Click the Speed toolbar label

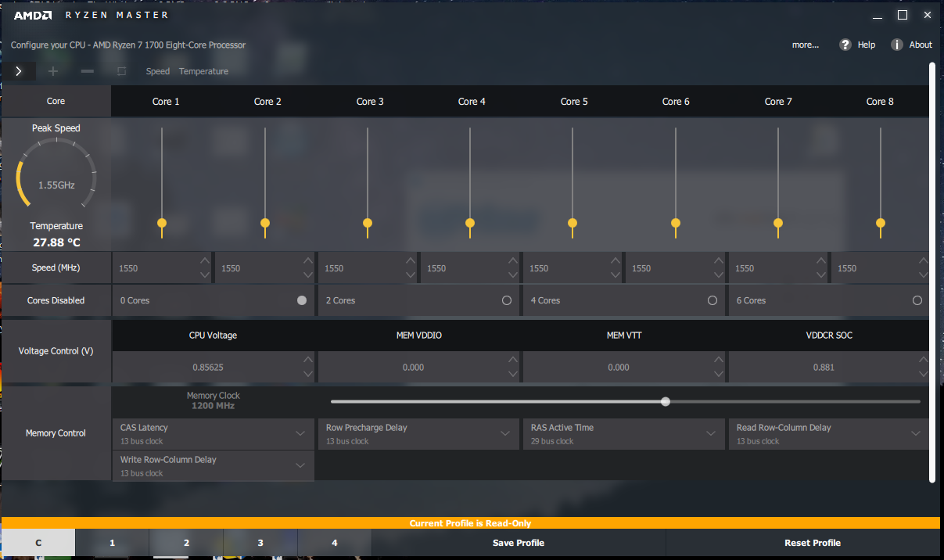pos(158,71)
